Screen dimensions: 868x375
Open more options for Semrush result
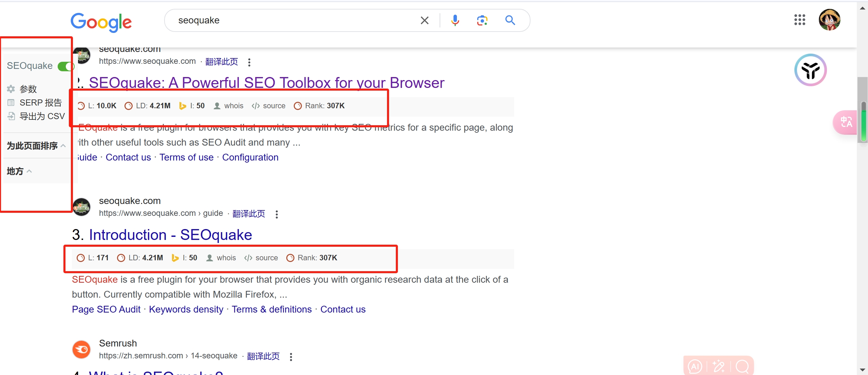[291, 357]
